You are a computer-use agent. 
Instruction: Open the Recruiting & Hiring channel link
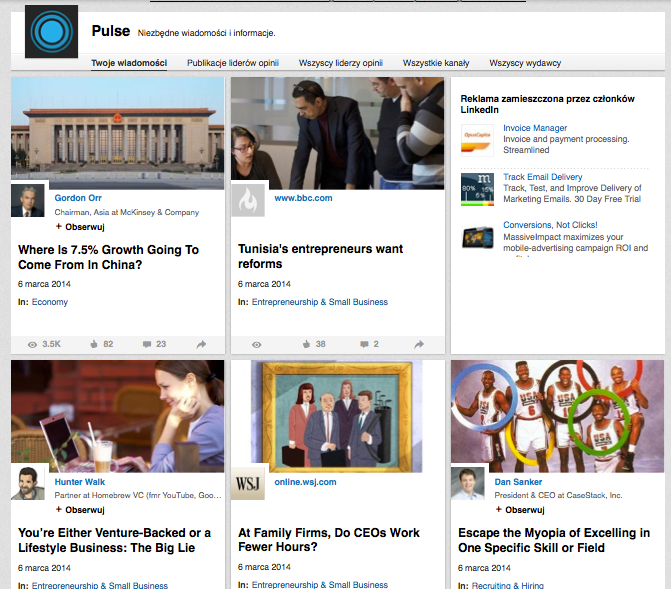coord(508,585)
